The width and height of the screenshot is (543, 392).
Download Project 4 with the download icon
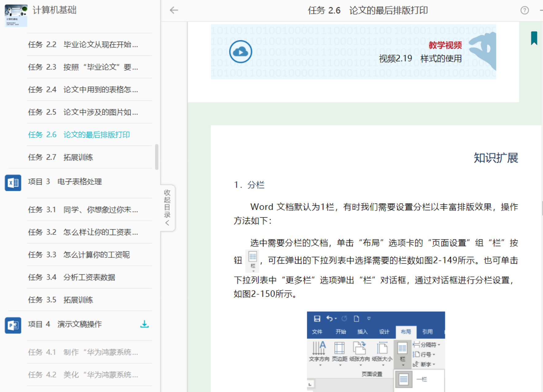(144, 324)
